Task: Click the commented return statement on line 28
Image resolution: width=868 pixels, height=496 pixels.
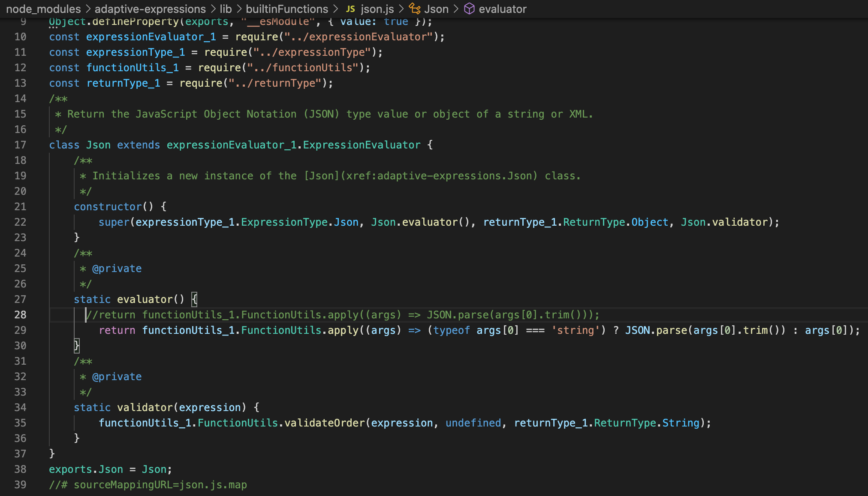Action: tap(342, 315)
